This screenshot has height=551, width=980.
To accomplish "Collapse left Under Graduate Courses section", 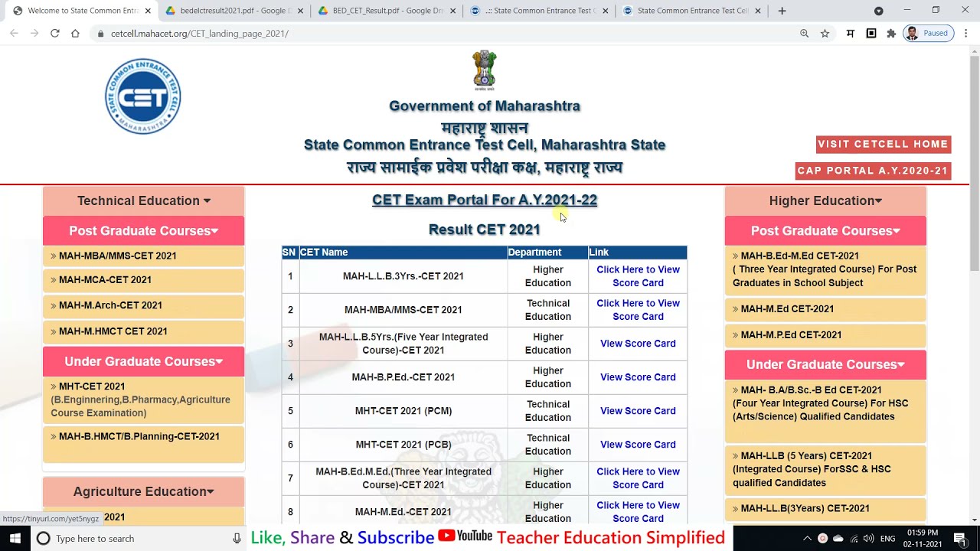I will tap(143, 361).
